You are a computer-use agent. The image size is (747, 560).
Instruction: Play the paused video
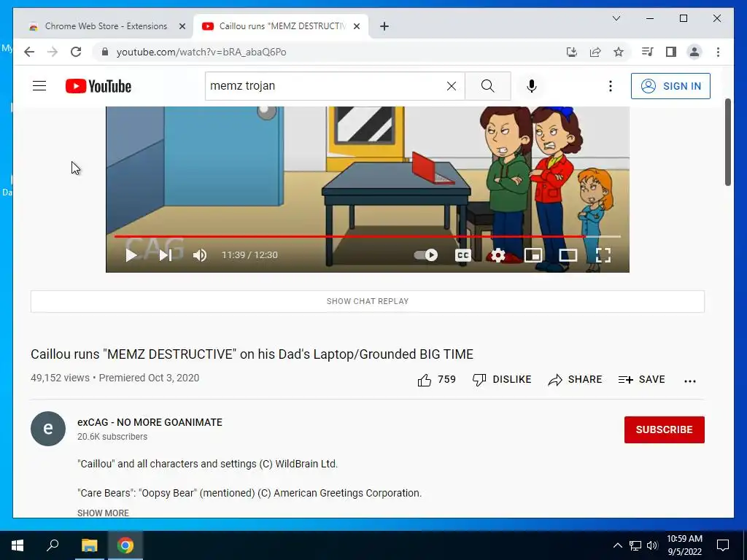[x=131, y=255]
